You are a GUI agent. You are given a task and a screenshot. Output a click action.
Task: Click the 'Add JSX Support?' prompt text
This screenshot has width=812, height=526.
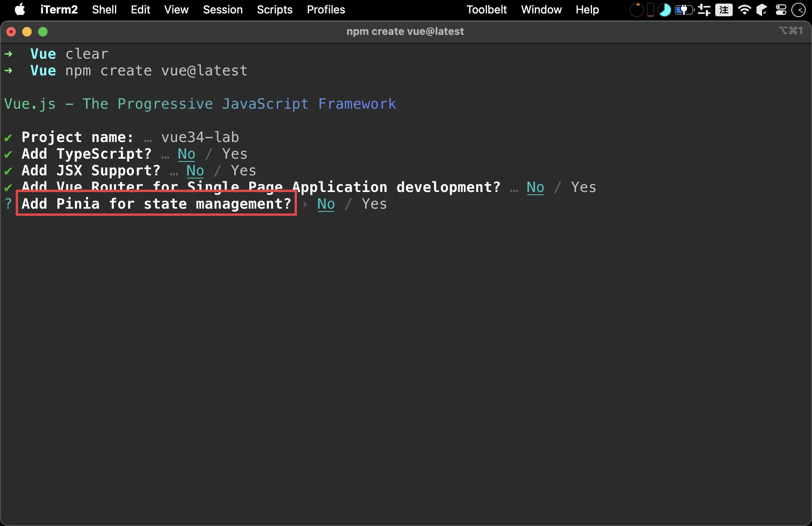point(91,171)
